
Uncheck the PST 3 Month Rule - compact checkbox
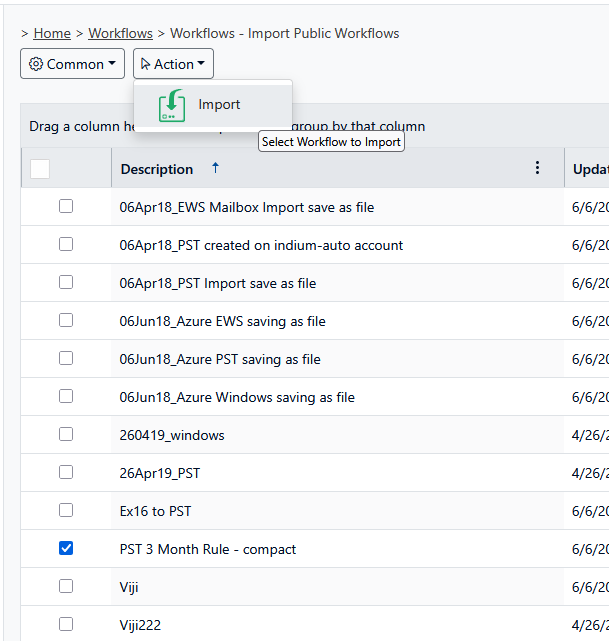[66, 548]
